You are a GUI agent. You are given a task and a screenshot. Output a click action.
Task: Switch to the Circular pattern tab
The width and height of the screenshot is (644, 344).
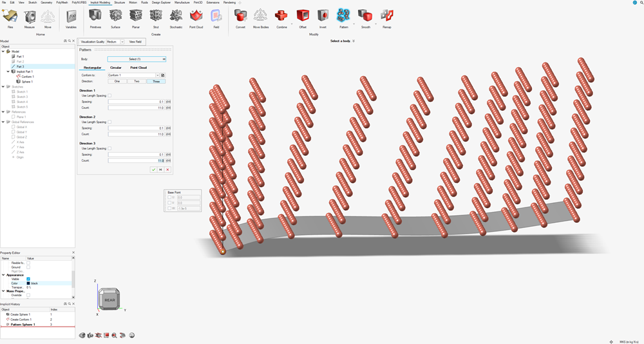[115, 68]
